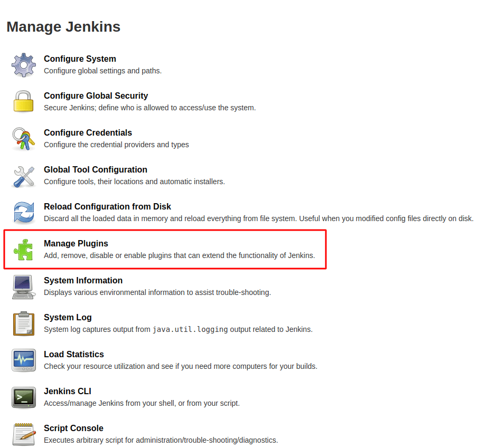The image size is (478, 448).
Task: View the System Information page
Action: (x=83, y=281)
